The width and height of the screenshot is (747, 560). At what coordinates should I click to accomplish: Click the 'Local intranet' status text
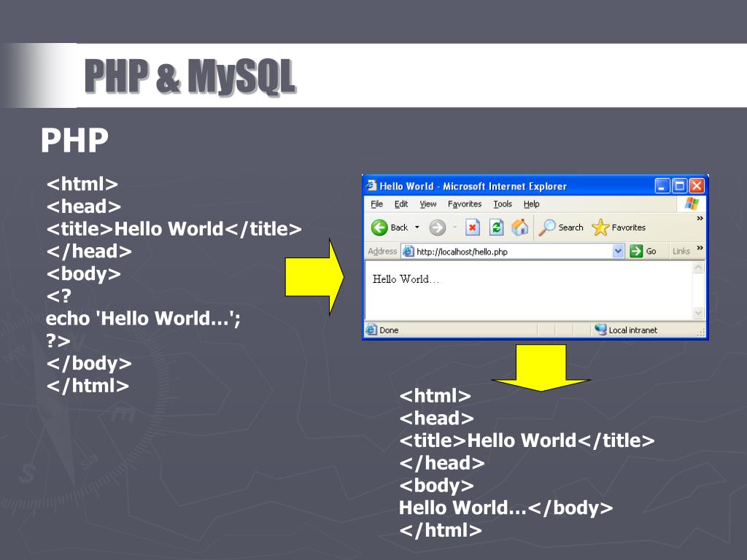[x=632, y=330]
